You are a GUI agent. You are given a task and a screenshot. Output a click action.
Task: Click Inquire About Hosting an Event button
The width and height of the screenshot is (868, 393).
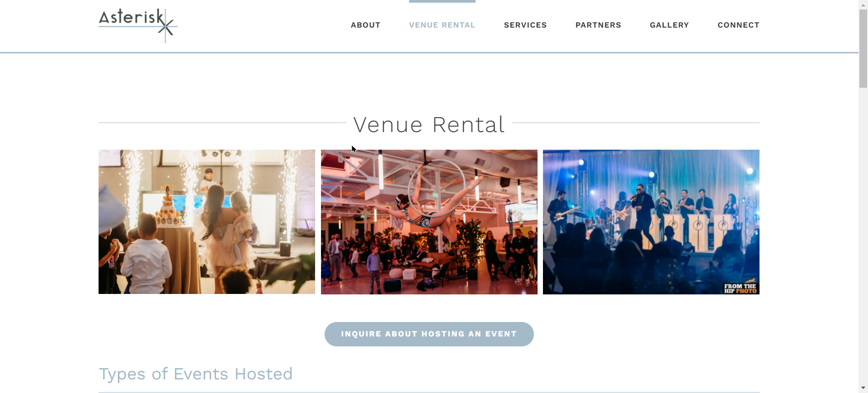429,334
